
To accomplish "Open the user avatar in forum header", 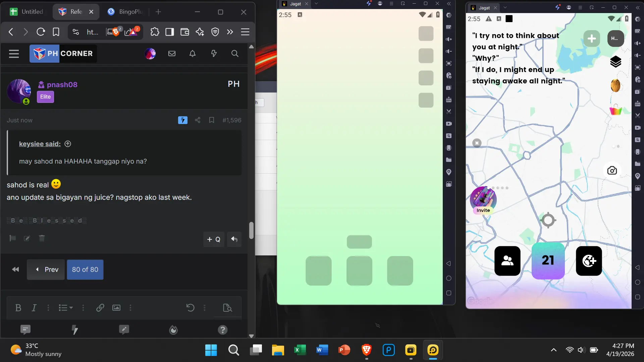I will click(x=150, y=54).
